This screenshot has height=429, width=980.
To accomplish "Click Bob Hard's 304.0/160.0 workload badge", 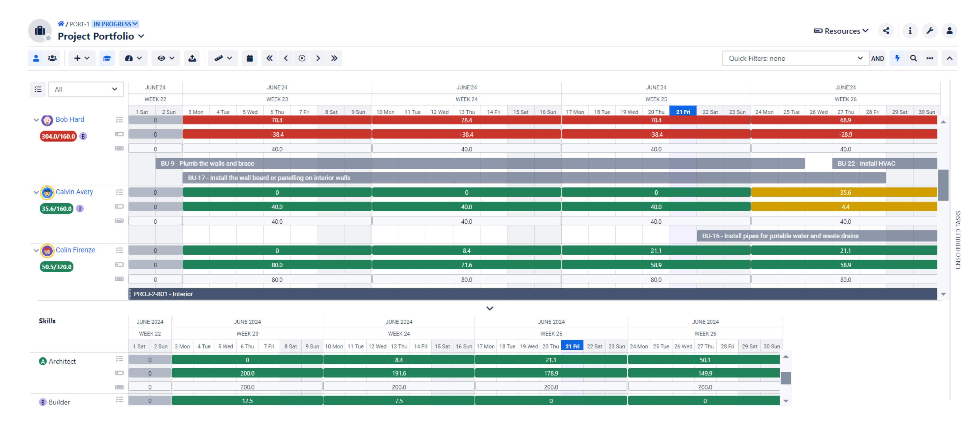I will point(58,136).
